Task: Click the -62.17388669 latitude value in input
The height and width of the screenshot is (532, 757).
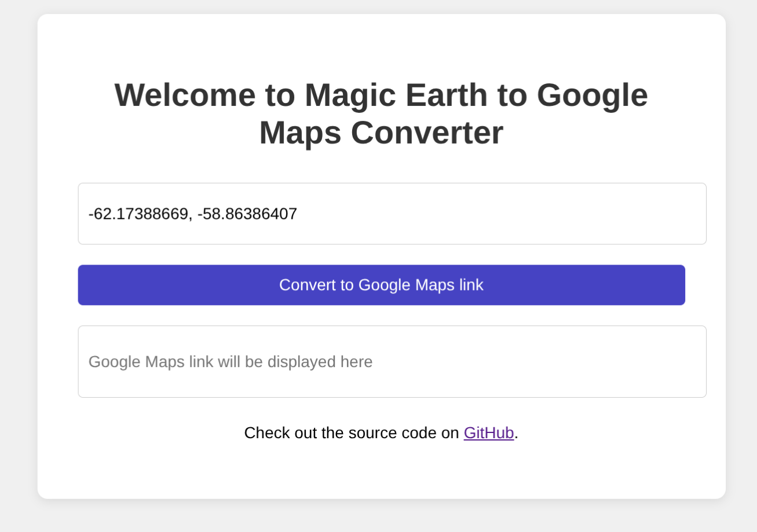Action: coord(138,214)
